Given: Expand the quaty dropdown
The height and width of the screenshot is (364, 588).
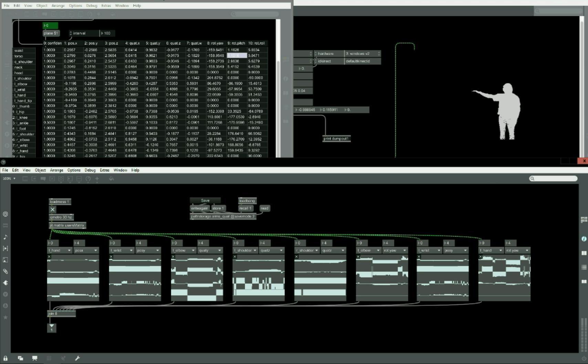Looking at the screenshot, I should click(210, 250).
